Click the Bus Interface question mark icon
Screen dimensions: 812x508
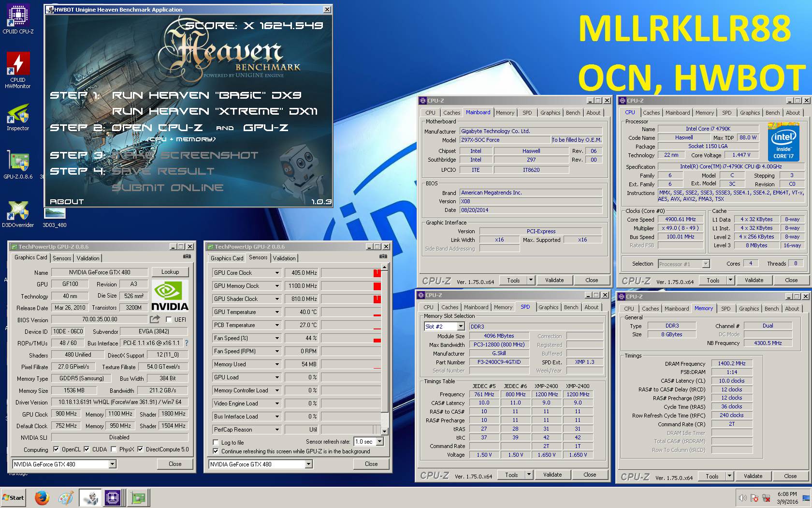point(187,343)
